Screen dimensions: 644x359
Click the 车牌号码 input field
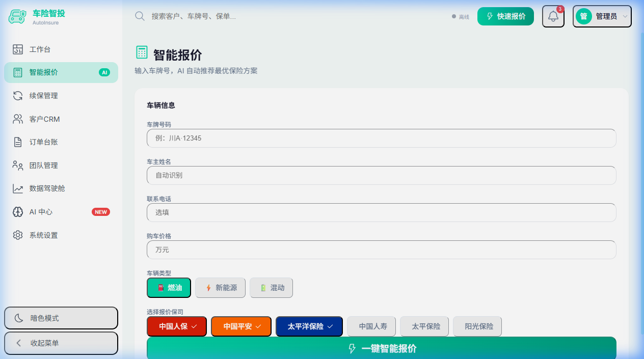tap(381, 138)
